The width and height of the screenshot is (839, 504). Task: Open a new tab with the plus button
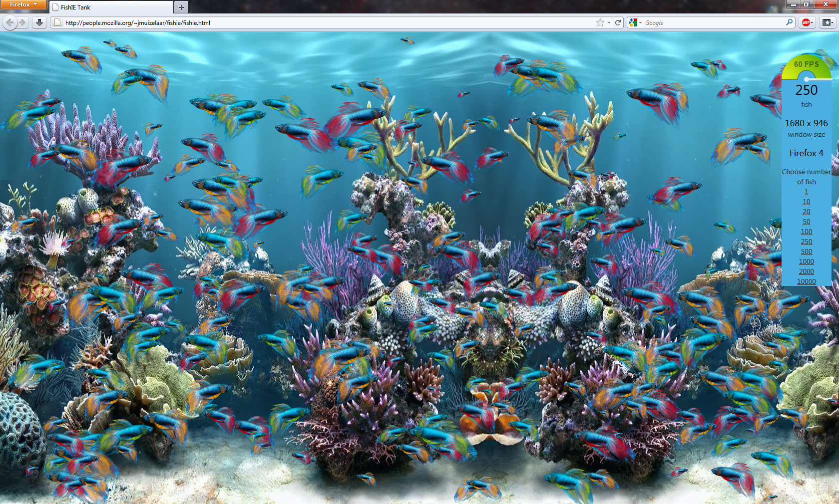click(181, 7)
